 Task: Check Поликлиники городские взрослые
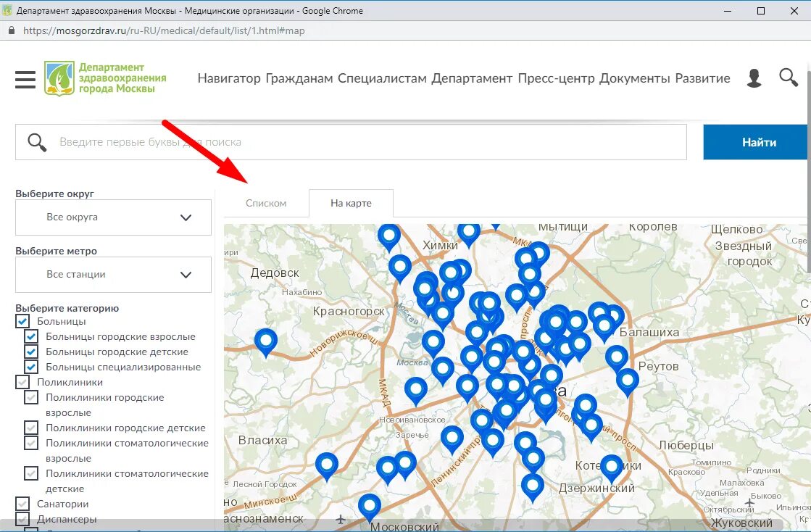[x=31, y=398]
